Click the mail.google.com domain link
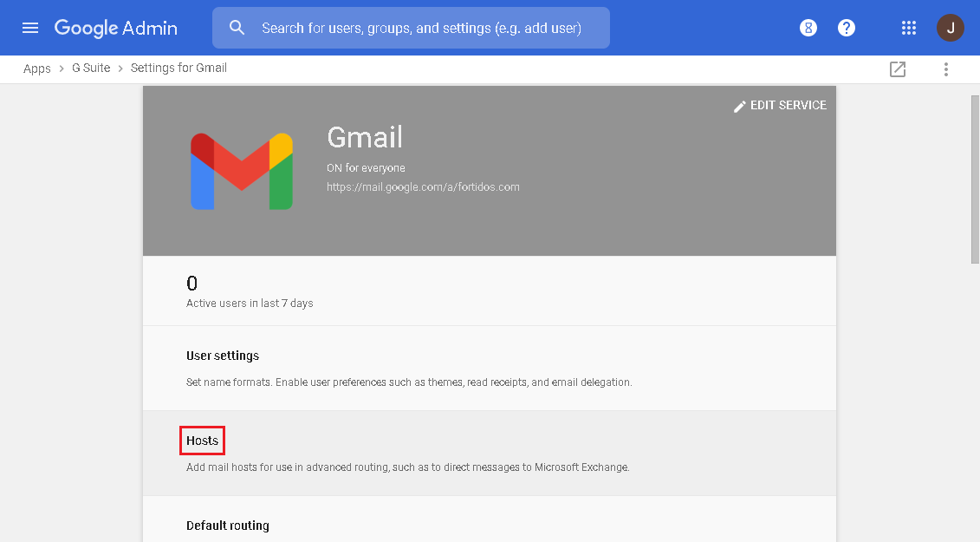The image size is (980, 542). 424,186
